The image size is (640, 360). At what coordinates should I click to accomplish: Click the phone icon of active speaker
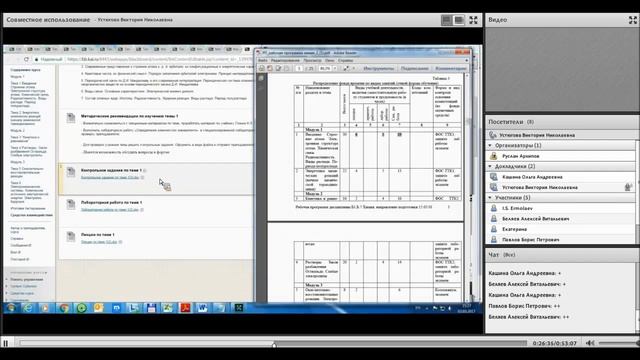pos(493,135)
